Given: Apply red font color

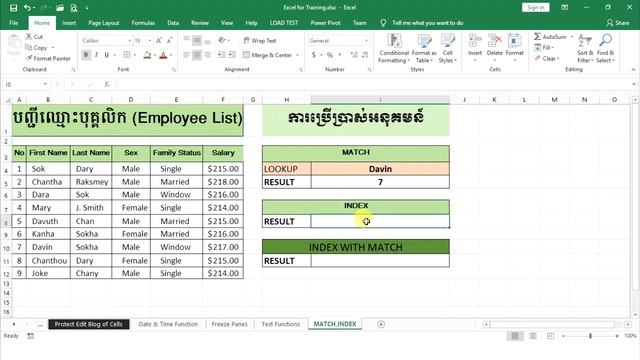Looking at the screenshot, I should 163,55.
